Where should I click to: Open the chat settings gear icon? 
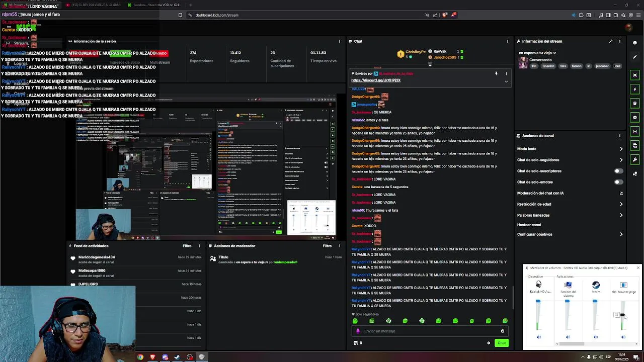tap(489, 343)
